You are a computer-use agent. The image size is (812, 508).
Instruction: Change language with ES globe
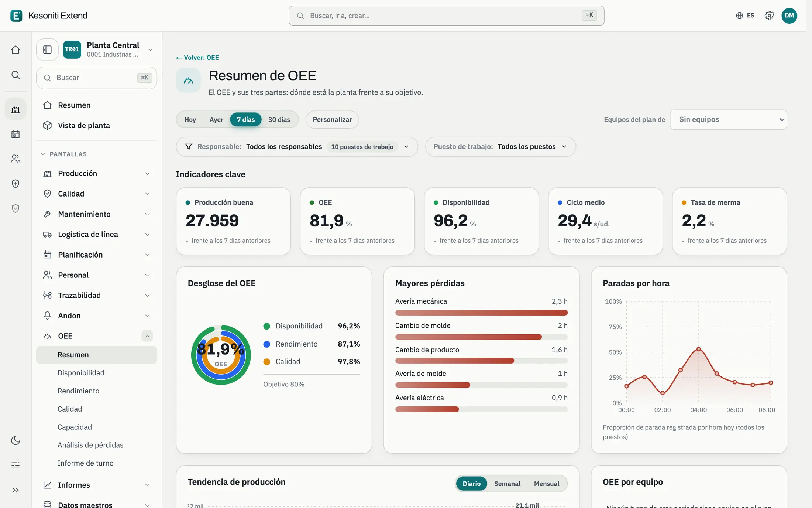pyautogui.click(x=745, y=16)
